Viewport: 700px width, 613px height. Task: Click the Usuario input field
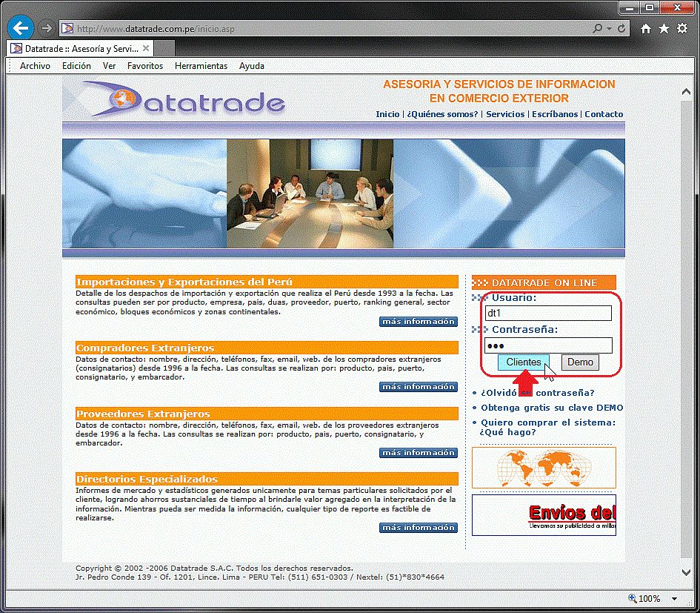tap(548, 314)
